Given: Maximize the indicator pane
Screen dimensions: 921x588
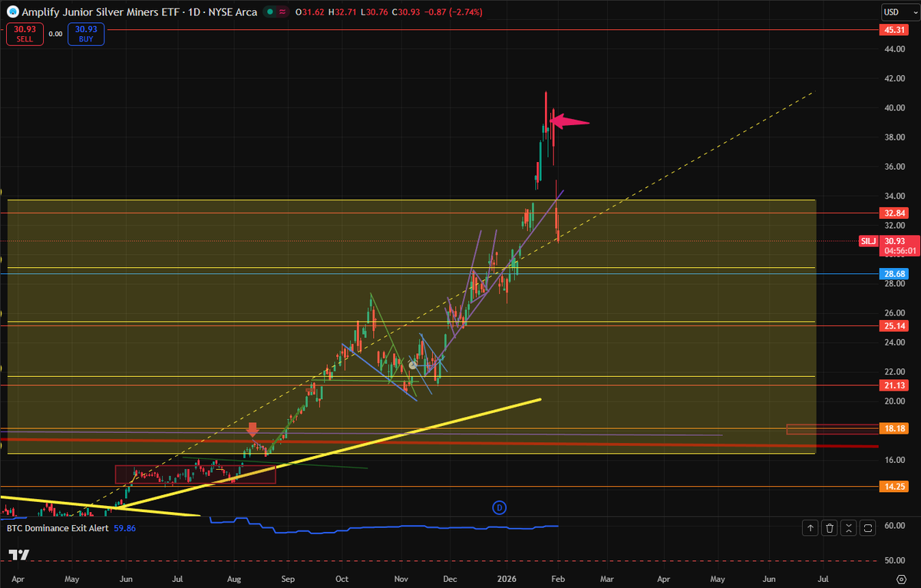Looking at the screenshot, I should point(868,528).
